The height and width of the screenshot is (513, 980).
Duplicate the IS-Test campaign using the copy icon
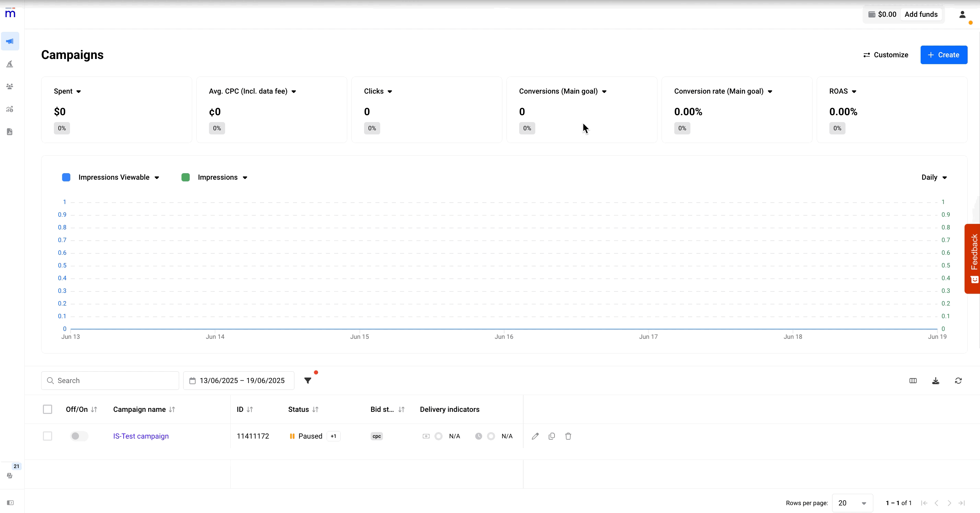[552, 436]
